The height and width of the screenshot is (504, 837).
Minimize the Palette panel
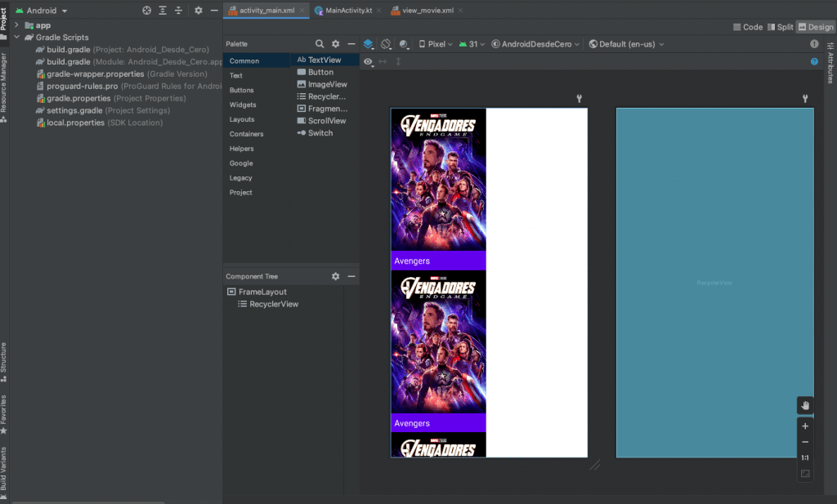click(351, 44)
